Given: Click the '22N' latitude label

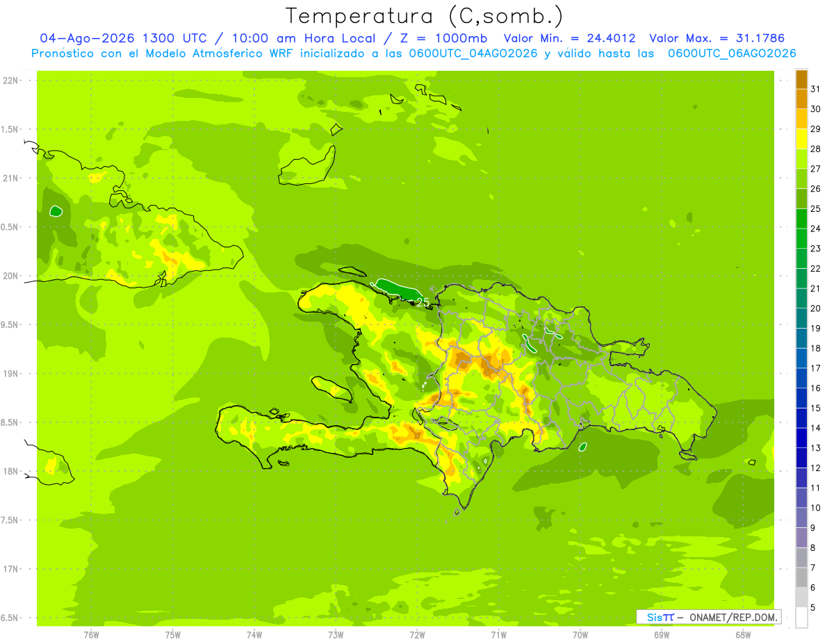Looking at the screenshot, I should (x=10, y=81).
